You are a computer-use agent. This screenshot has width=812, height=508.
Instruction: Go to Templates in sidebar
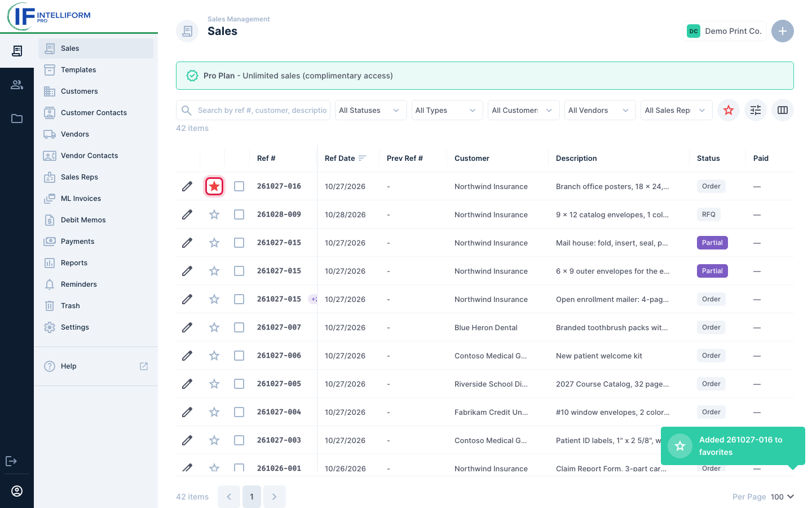coord(96,70)
